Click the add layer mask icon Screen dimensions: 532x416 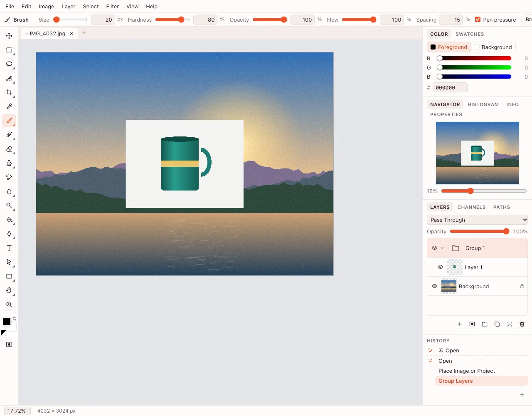tap(472, 324)
